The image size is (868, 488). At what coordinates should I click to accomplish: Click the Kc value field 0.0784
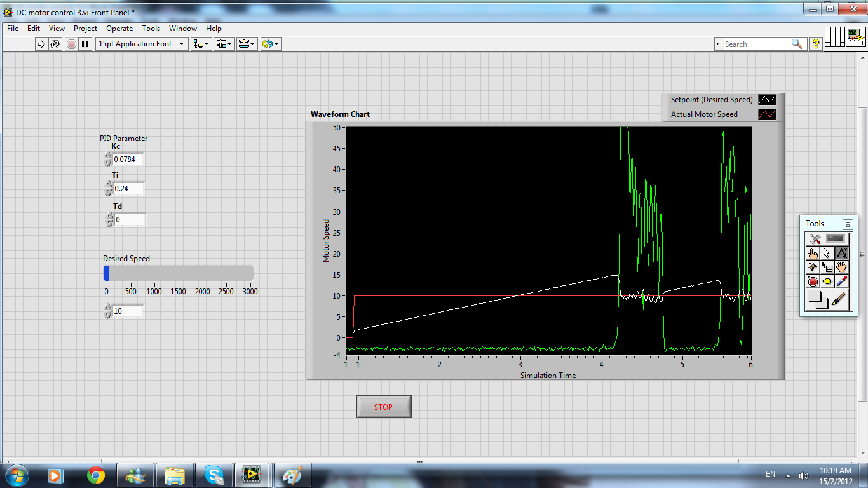(129, 159)
